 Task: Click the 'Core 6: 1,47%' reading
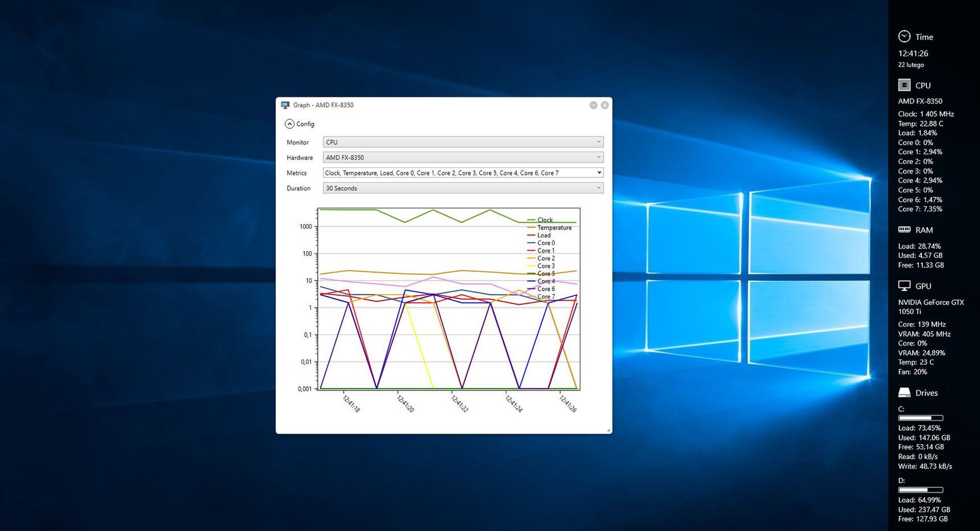click(x=920, y=199)
